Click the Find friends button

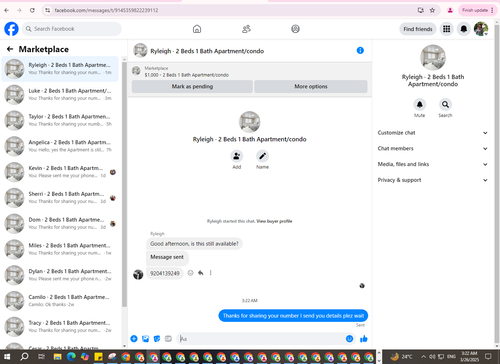pos(418,29)
